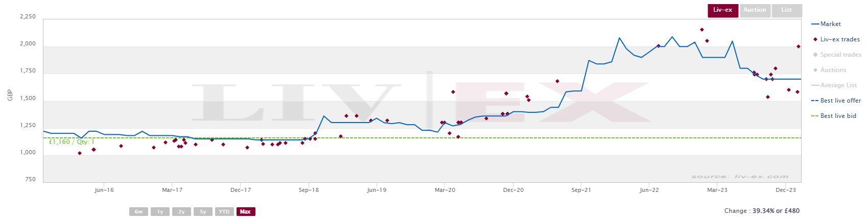Choose the 1y time range
The image size is (868, 219).
(x=160, y=212)
